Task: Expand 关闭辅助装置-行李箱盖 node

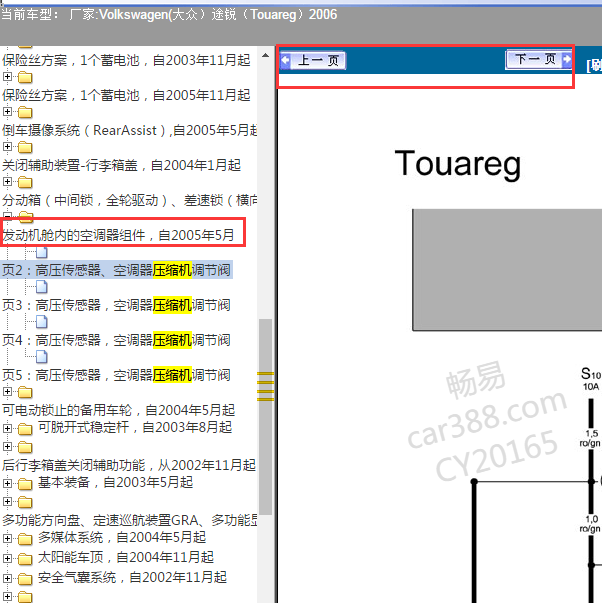Action: click(7, 147)
